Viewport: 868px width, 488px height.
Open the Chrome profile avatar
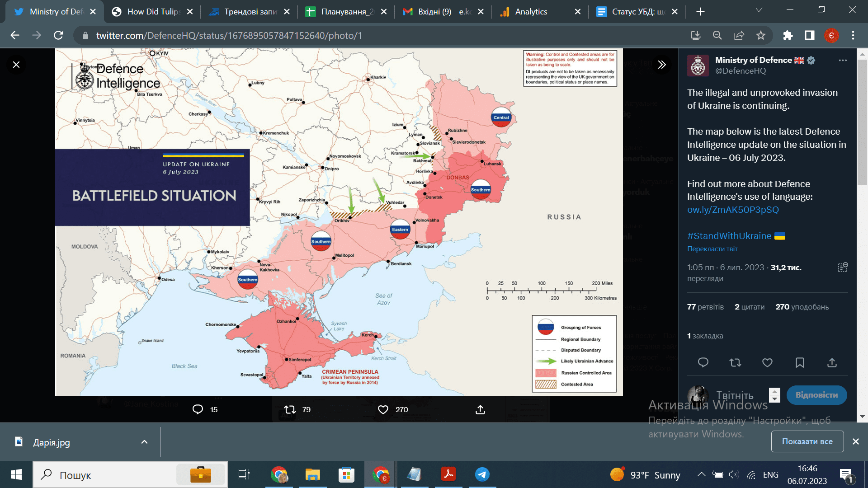pyautogui.click(x=831, y=35)
